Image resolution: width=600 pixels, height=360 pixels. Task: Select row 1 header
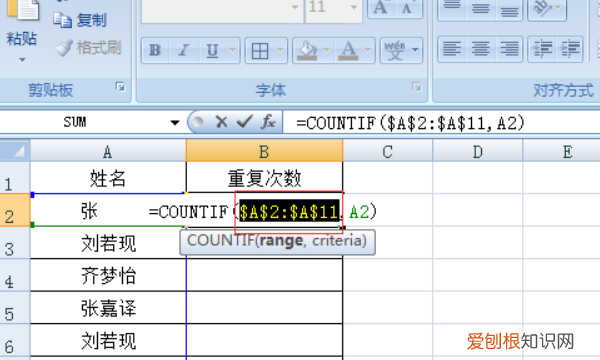click(15, 178)
